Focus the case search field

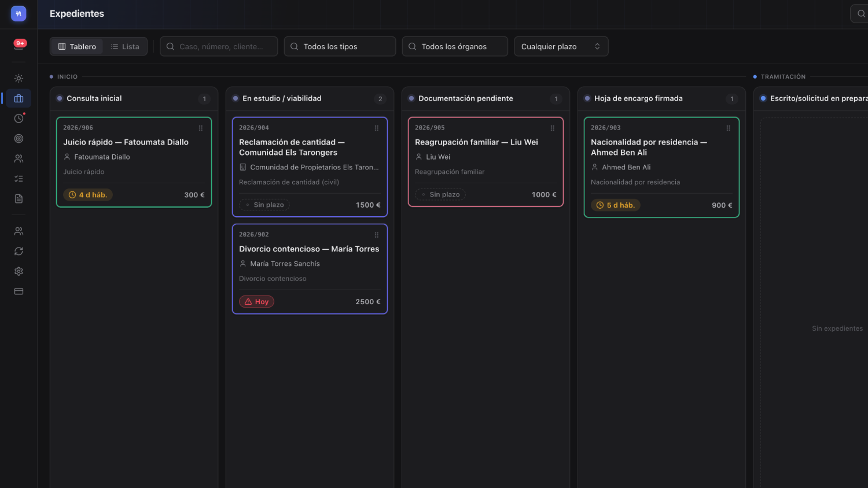[x=219, y=46]
